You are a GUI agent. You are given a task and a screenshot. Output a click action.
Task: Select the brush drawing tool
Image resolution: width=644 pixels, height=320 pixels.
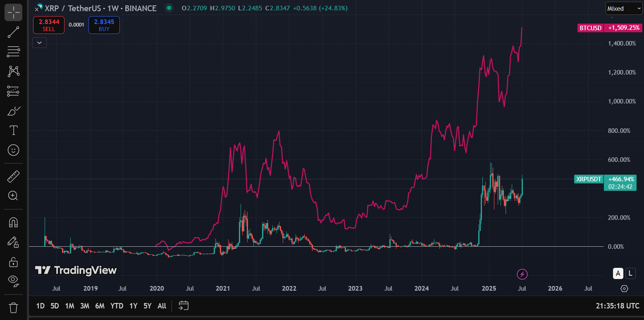13,111
